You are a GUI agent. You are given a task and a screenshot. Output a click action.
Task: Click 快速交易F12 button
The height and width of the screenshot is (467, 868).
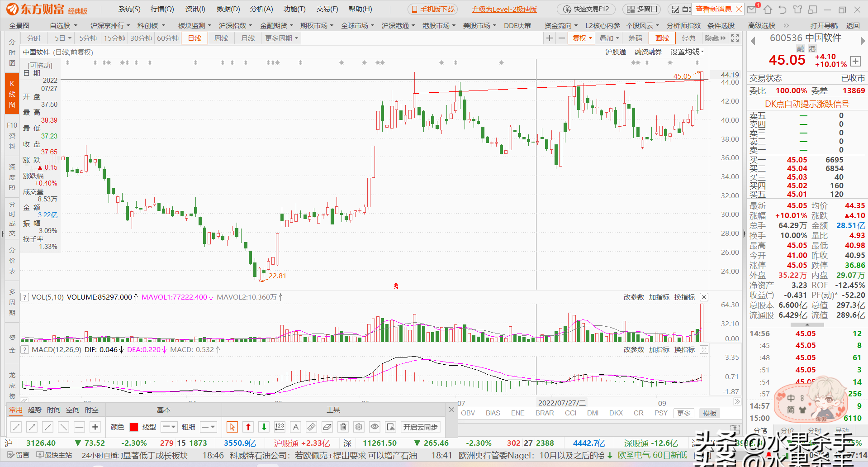[586, 9]
